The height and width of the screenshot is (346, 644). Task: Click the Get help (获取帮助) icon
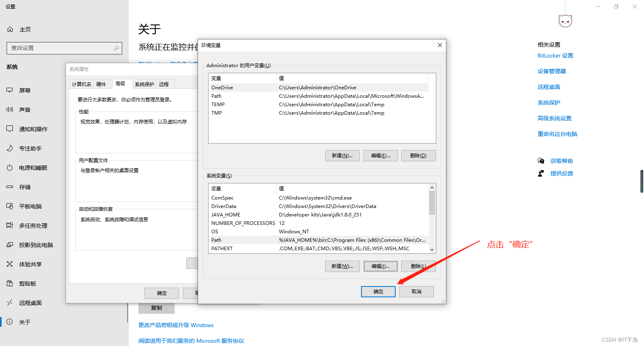click(541, 161)
